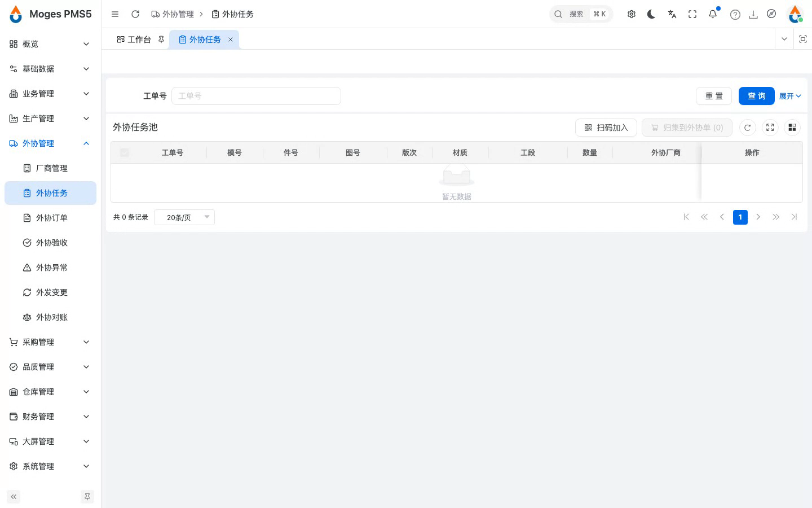Open the language translation icon

point(672,14)
